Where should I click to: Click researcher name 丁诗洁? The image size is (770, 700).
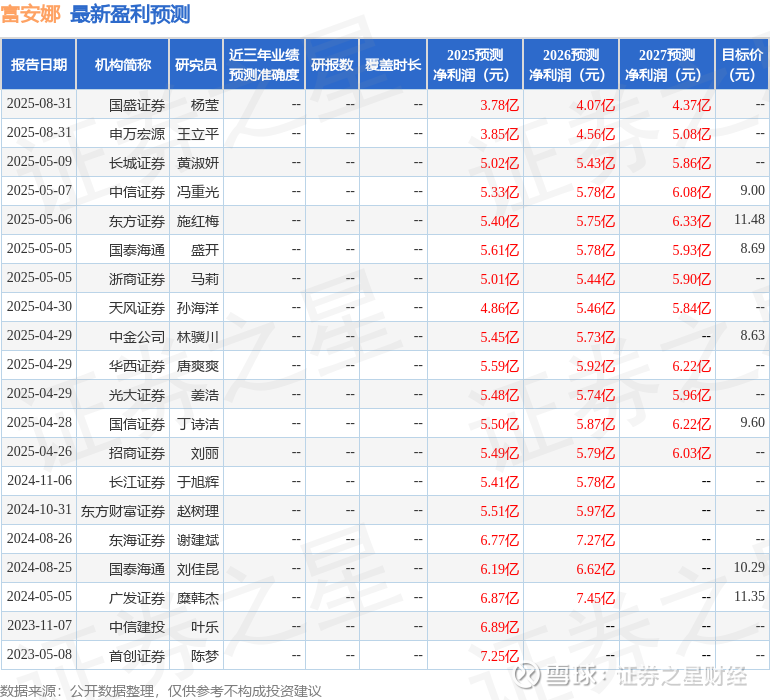(198, 424)
